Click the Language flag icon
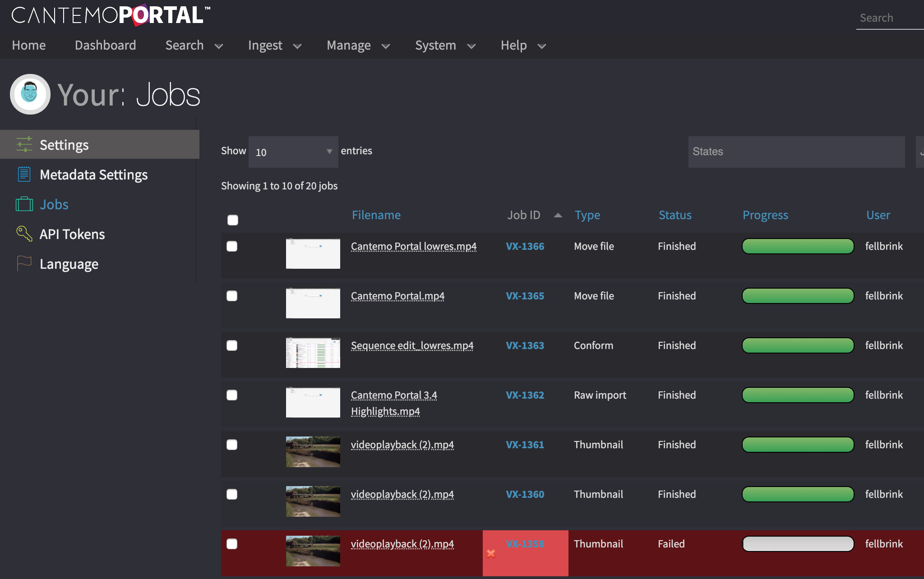The image size is (924, 579). tap(24, 263)
